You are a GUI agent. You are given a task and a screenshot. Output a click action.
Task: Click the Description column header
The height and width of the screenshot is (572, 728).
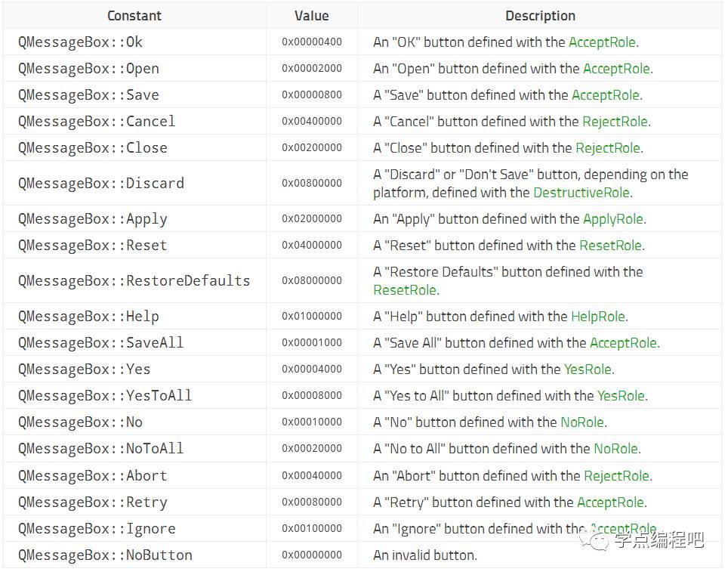pyautogui.click(x=540, y=16)
